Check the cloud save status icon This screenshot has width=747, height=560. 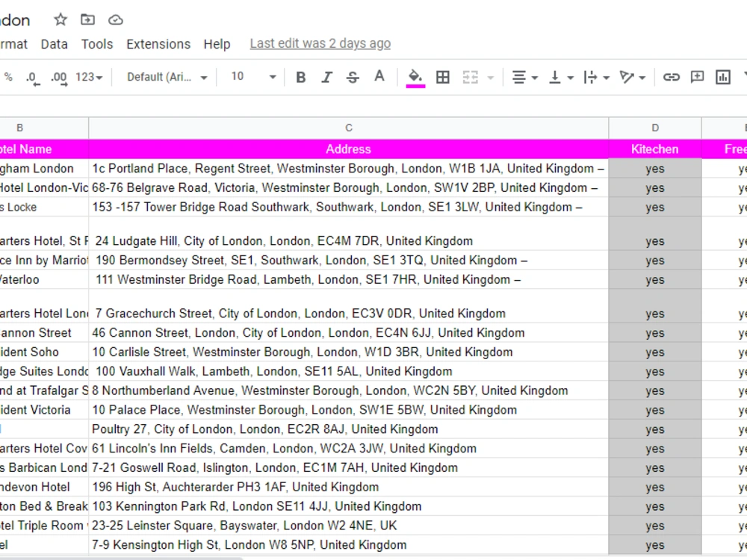116,20
